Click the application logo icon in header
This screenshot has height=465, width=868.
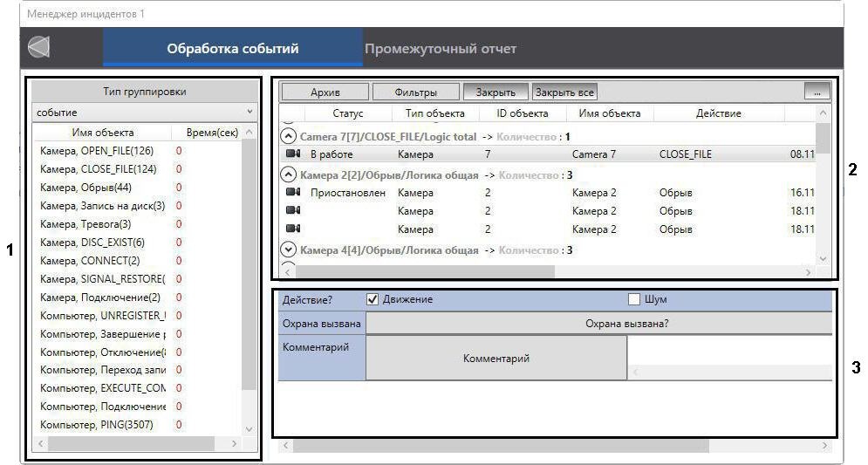[39, 48]
